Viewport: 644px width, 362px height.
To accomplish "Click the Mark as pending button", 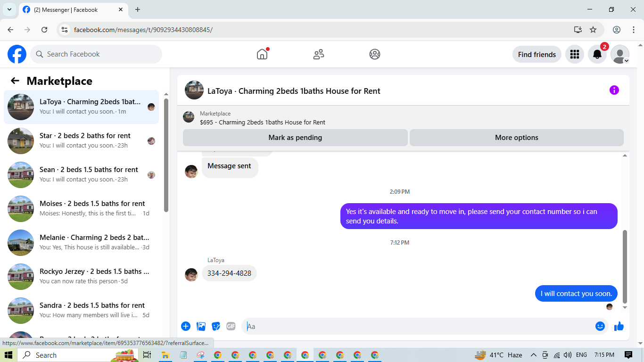I will point(295,138).
